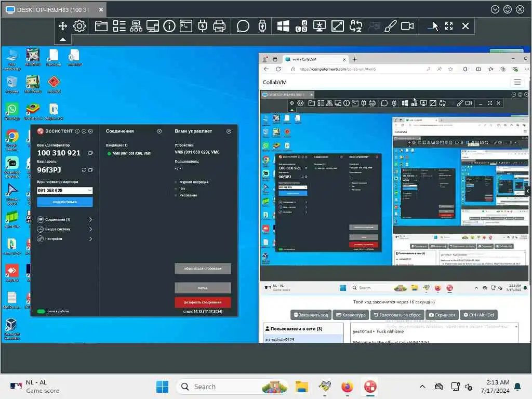Image resolution: width=532 pixels, height=399 pixels.
Task: Click the blue connect button
Action: [65, 202]
